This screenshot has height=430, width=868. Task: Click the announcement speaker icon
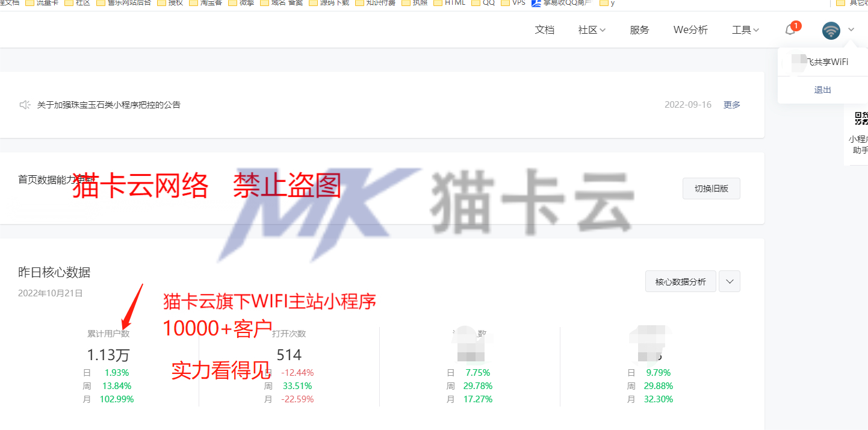click(x=25, y=105)
